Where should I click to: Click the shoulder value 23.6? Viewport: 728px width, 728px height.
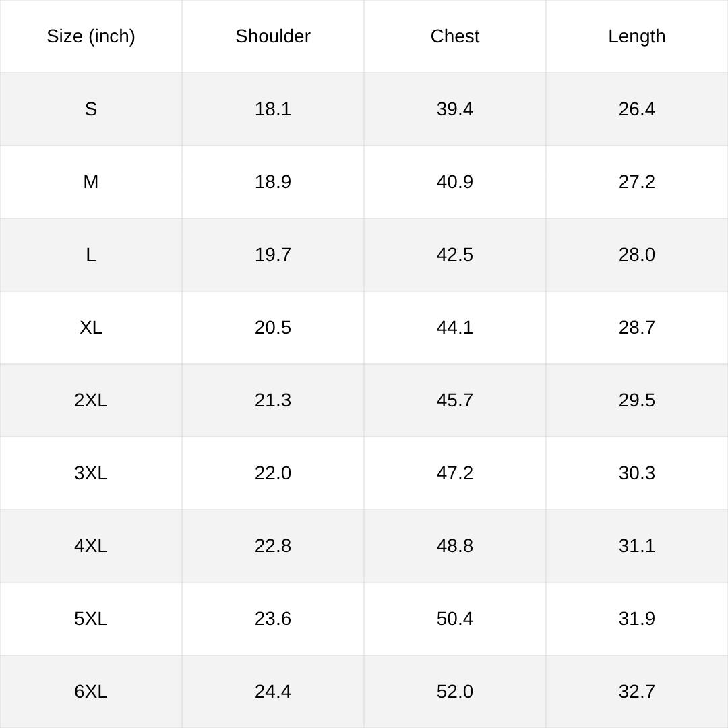click(273, 618)
